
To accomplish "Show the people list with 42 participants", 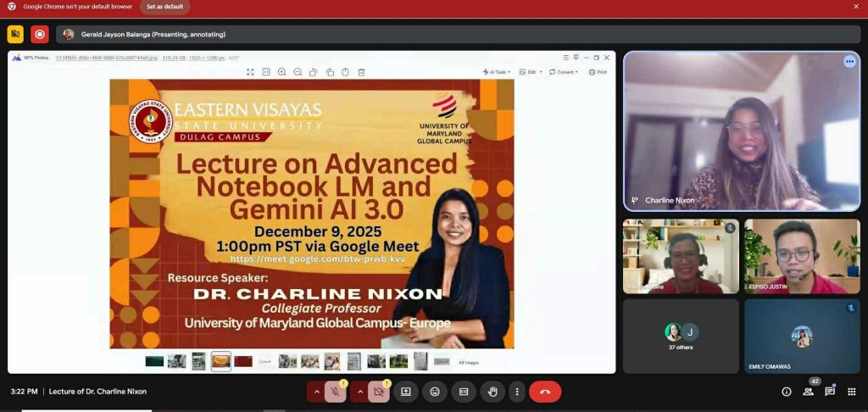I will (x=808, y=392).
